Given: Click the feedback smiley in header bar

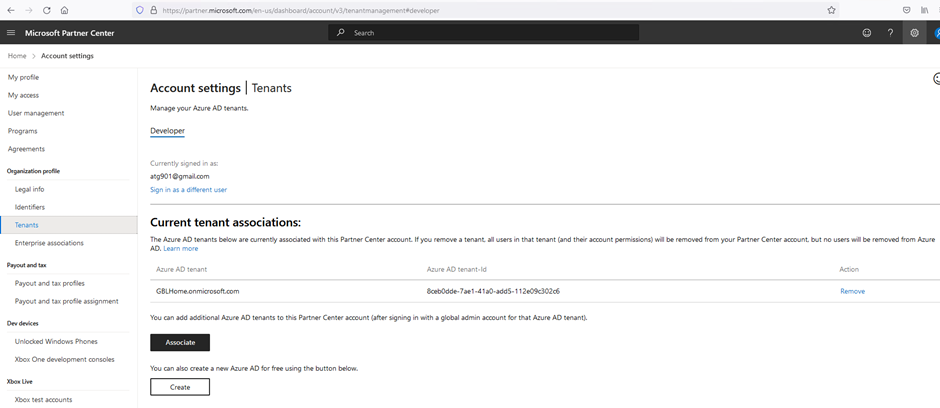Looking at the screenshot, I should (867, 33).
